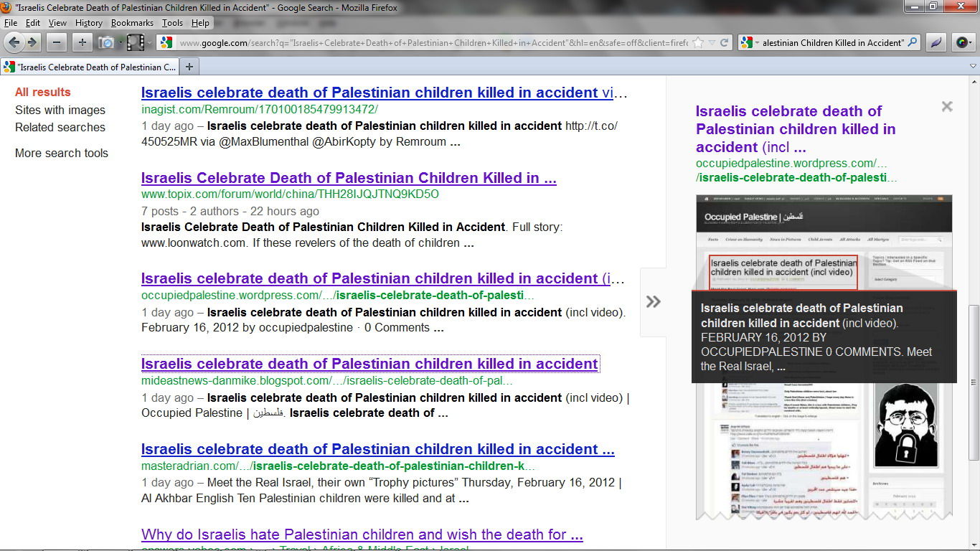Open "Why do Israelis hate Palestinian children" result
This screenshot has width=980, height=551.
[x=362, y=534]
